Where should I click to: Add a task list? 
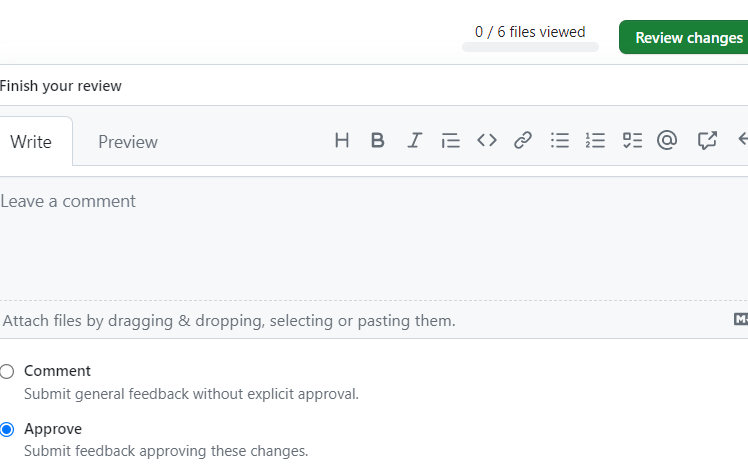tap(632, 140)
